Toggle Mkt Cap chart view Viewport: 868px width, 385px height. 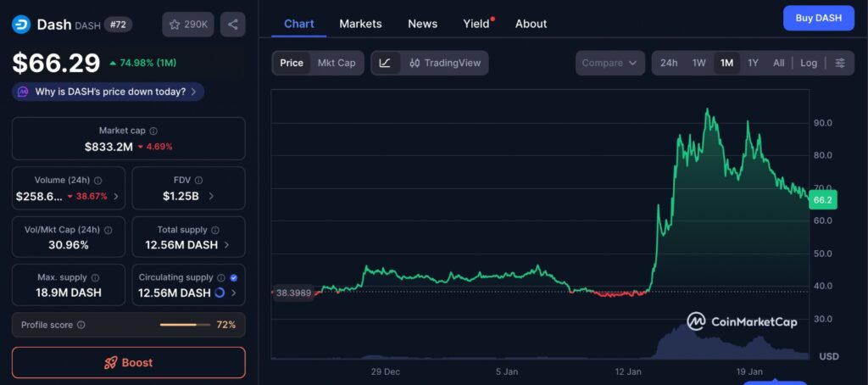coord(337,63)
